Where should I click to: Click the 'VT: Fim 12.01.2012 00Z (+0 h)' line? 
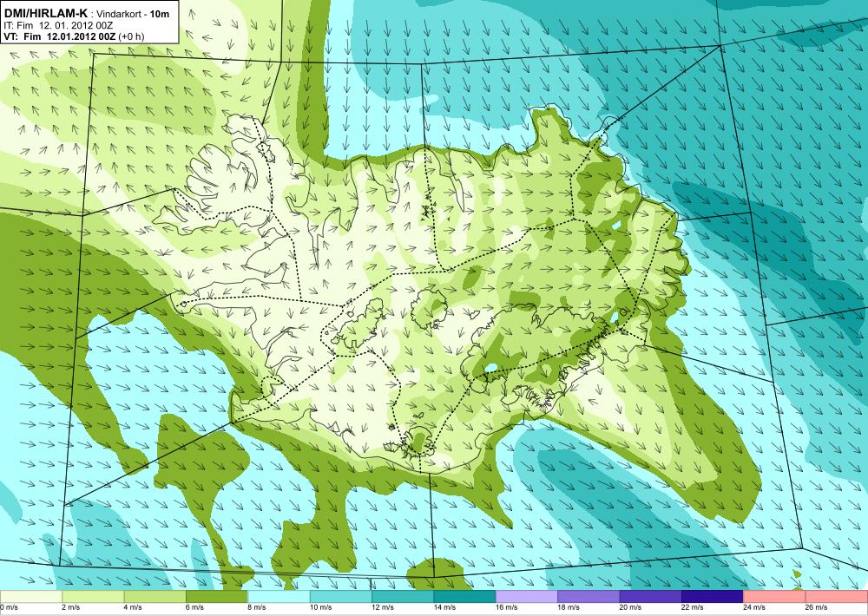click(74, 36)
